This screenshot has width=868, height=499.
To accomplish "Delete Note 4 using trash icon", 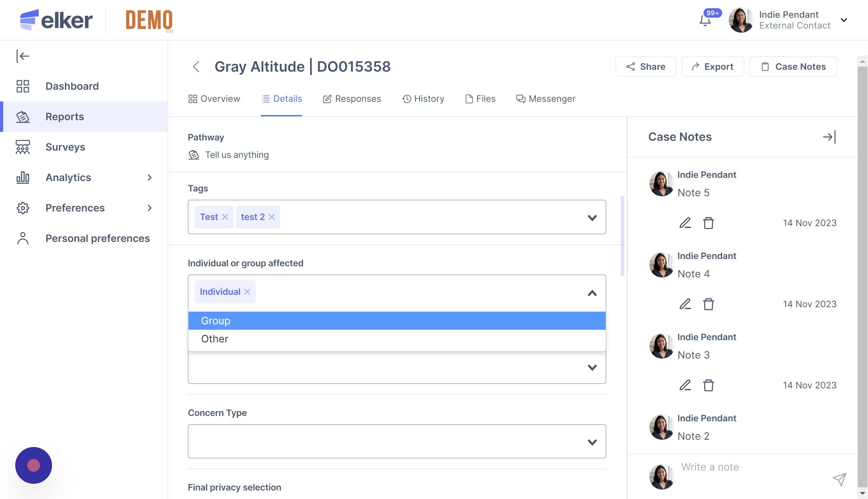I will click(708, 304).
